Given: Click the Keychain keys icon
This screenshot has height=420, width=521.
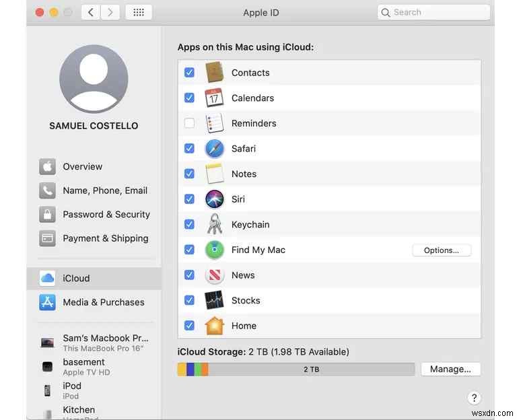Looking at the screenshot, I should [x=214, y=224].
